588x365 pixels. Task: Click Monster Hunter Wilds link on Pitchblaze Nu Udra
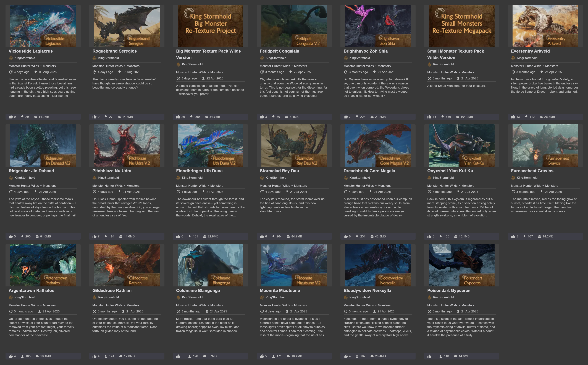point(107,186)
